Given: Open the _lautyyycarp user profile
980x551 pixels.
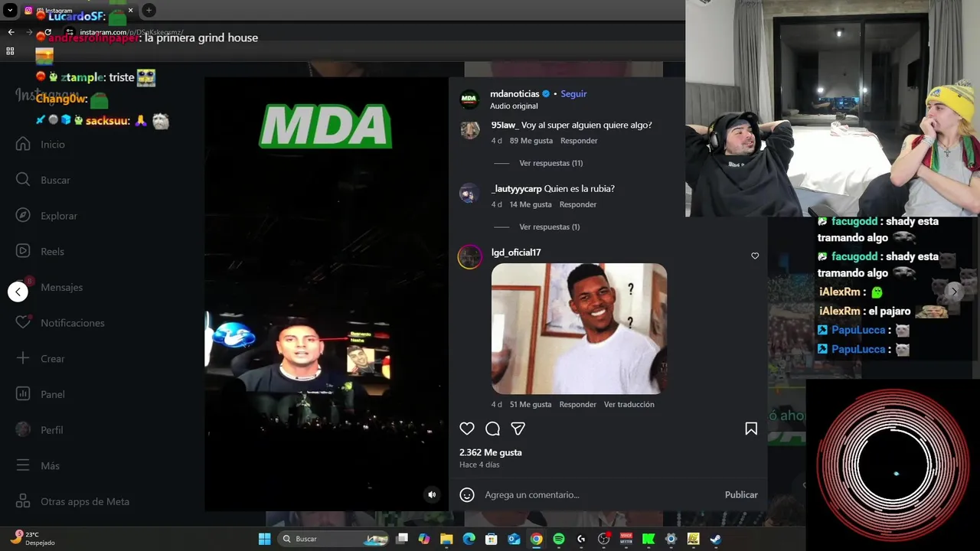Looking at the screenshot, I should tap(516, 188).
